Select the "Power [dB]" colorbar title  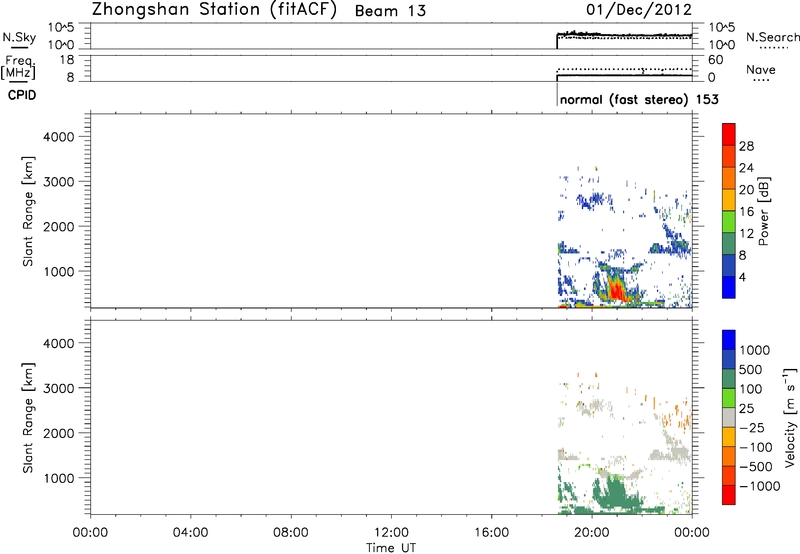tap(763, 211)
